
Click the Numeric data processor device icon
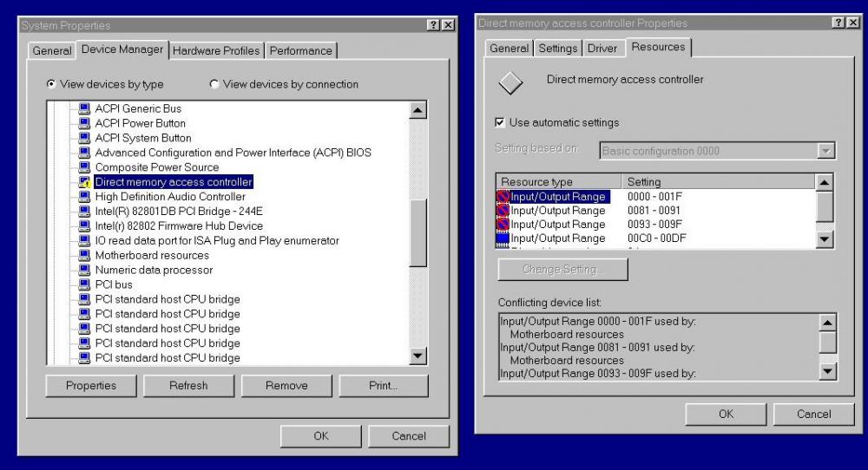point(84,270)
